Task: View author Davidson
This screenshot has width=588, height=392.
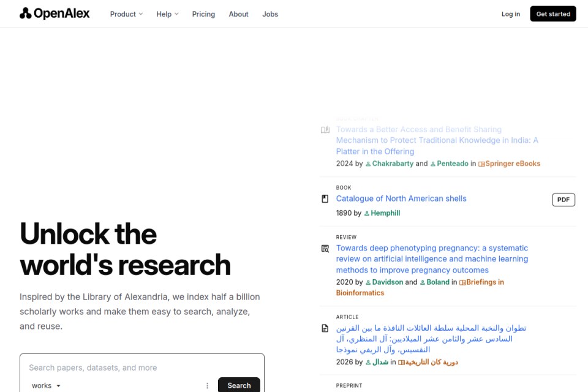Action: pyautogui.click(x=387, y=282)
